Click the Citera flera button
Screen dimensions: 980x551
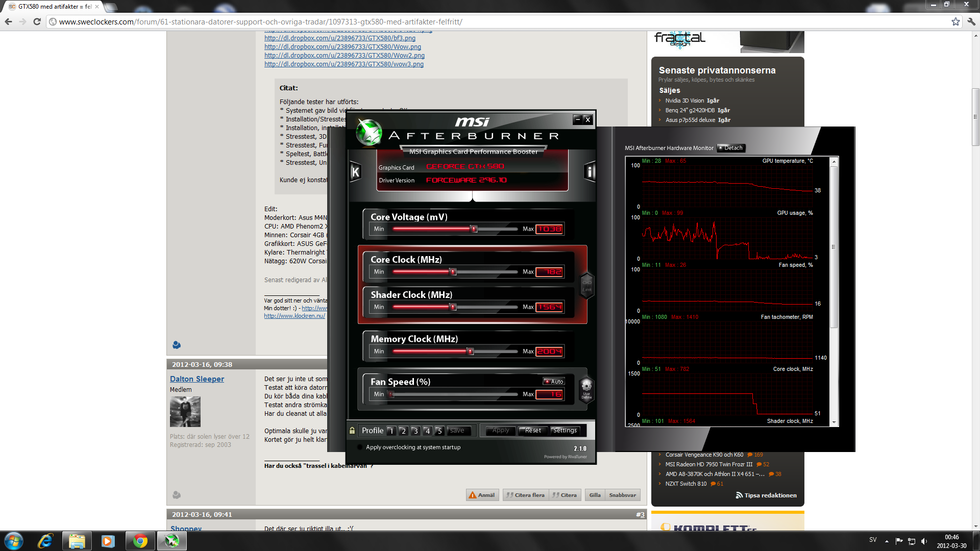pos(525,495)
